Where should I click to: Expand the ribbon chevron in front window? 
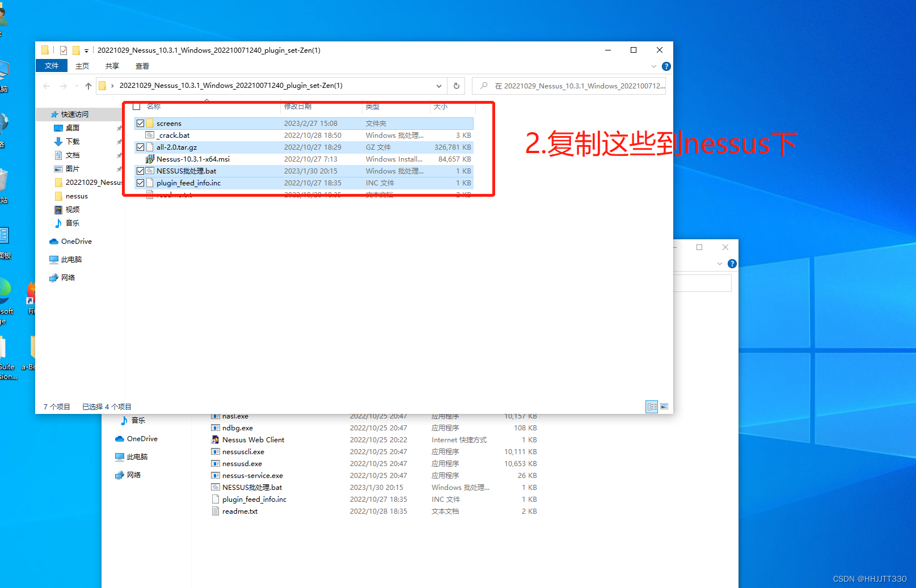pyautogui.click(x=654, y=66)
